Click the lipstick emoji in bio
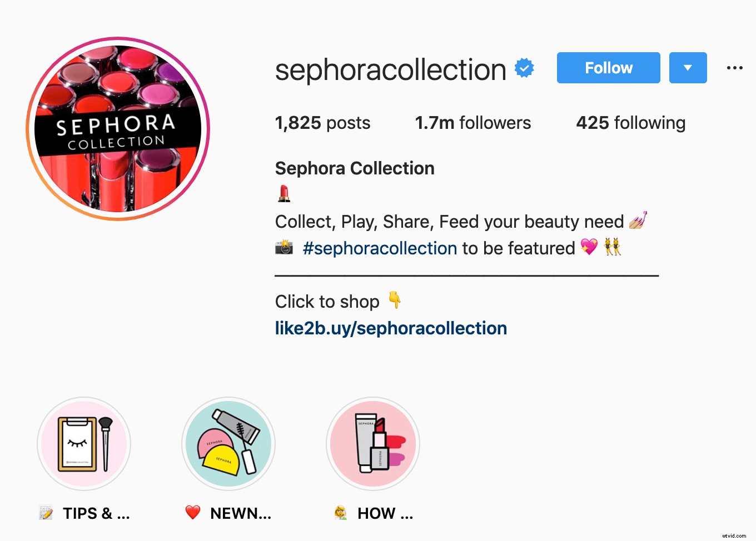The height and width of the screenshot is (541, 756). coord(284,194)
